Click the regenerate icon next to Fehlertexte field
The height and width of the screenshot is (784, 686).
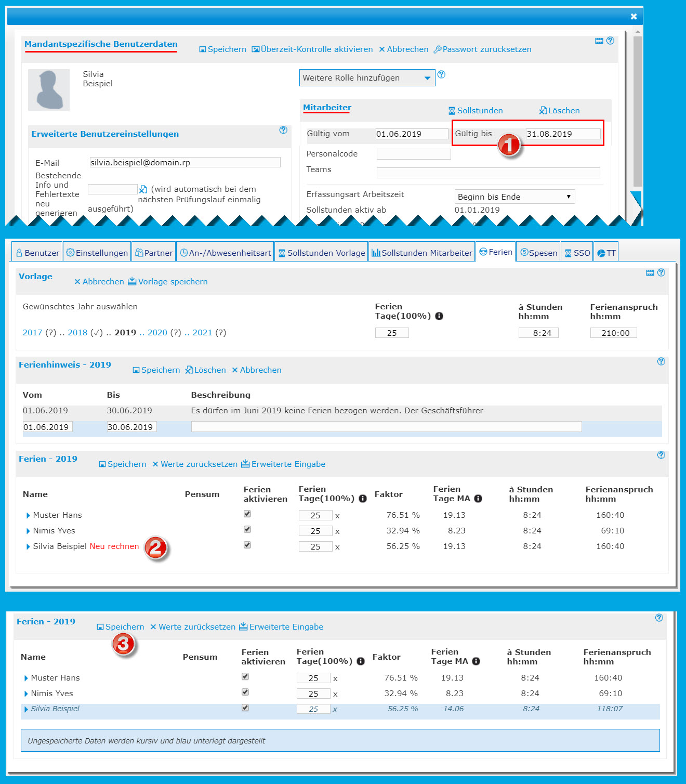point(143,189)
